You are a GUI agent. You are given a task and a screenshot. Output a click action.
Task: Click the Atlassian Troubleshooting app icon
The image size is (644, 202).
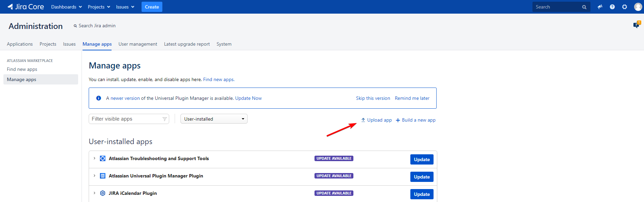click(103, 158)
